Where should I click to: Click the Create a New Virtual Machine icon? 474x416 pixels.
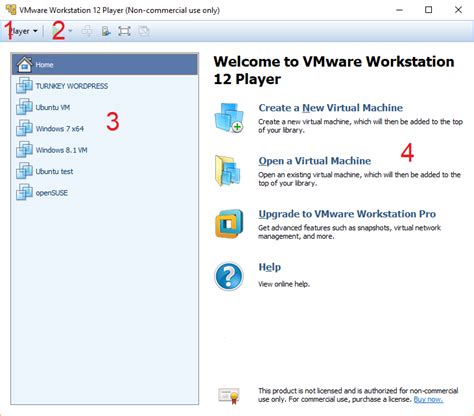click(x=229, y=118)
